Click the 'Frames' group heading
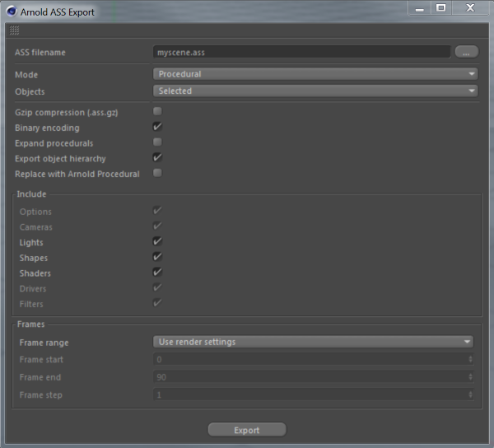The width and height of the screenshot is (494, 448). [x=31, y=324]
